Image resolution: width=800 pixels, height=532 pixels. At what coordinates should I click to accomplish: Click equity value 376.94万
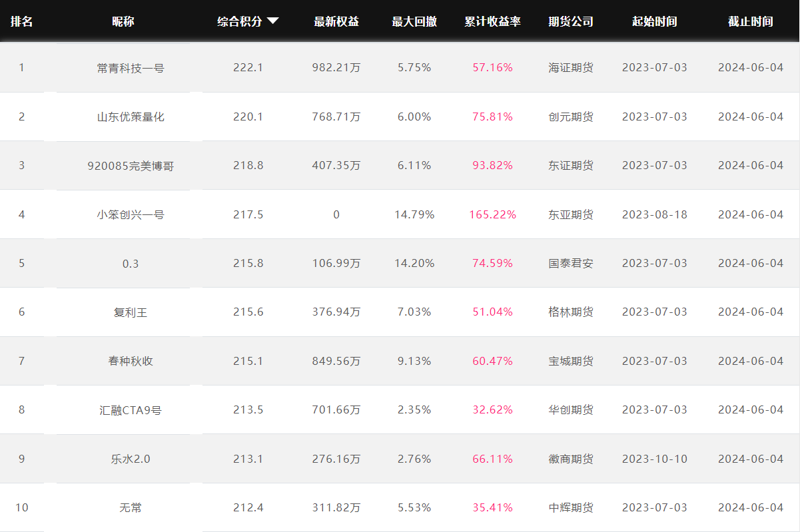pyautogui.click(x=336, y=312)
